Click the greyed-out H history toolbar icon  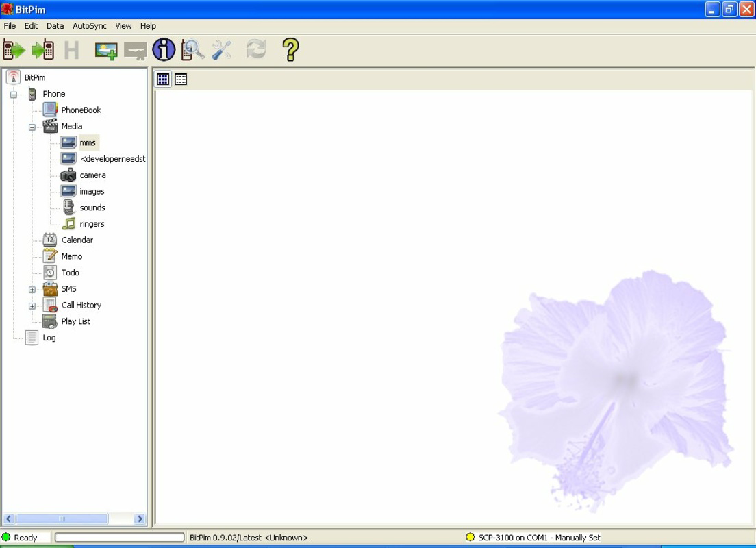[71, 50]
